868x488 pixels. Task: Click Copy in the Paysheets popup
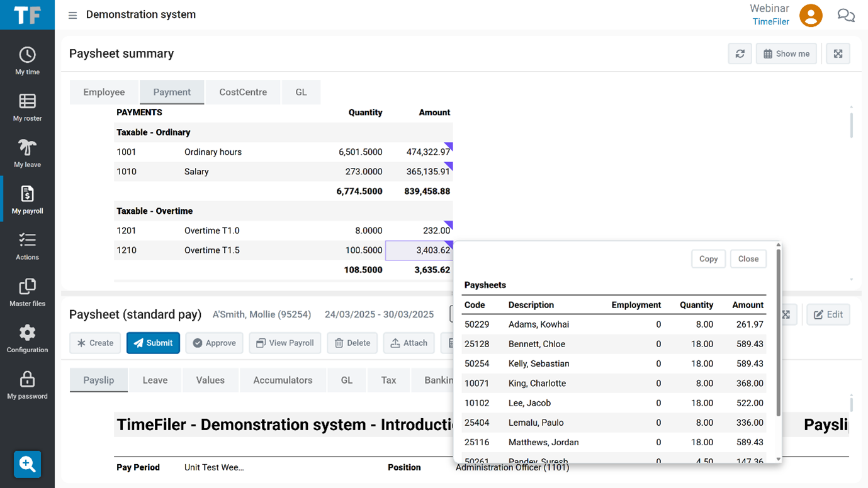pos(708,259)
